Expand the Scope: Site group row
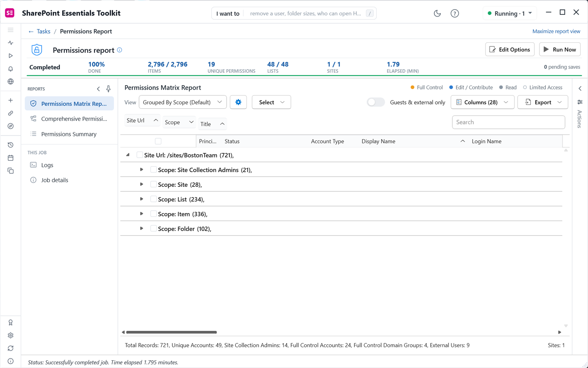The image size is (588, 368). (141, 184)
